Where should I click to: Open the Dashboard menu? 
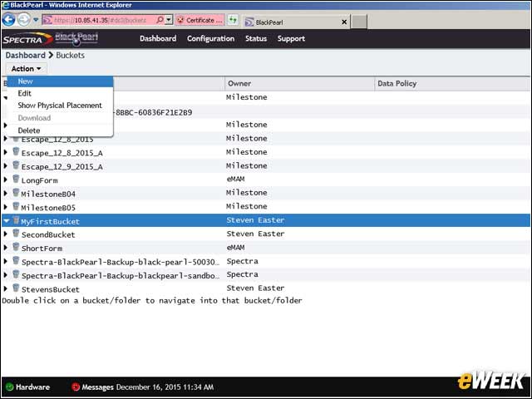point(158,39)
